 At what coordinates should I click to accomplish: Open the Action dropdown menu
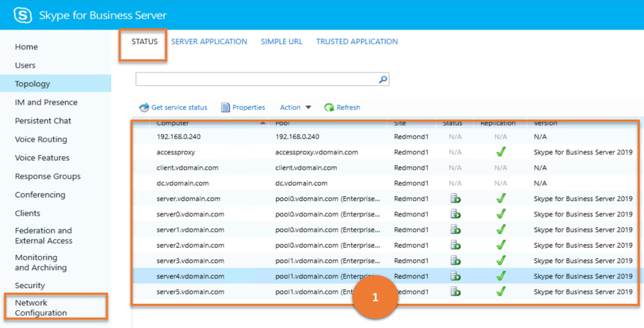(295, 107)
